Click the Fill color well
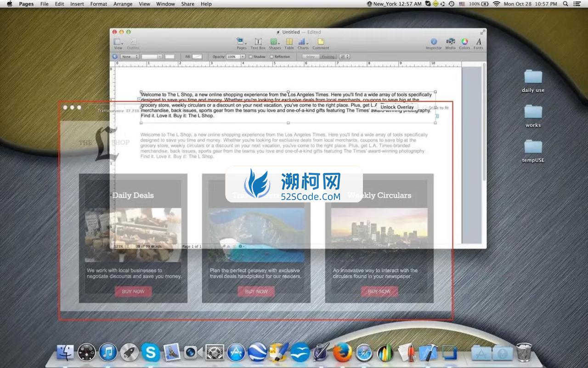The width and height of the screenshot is (588, 368). (x=197, y=57)
